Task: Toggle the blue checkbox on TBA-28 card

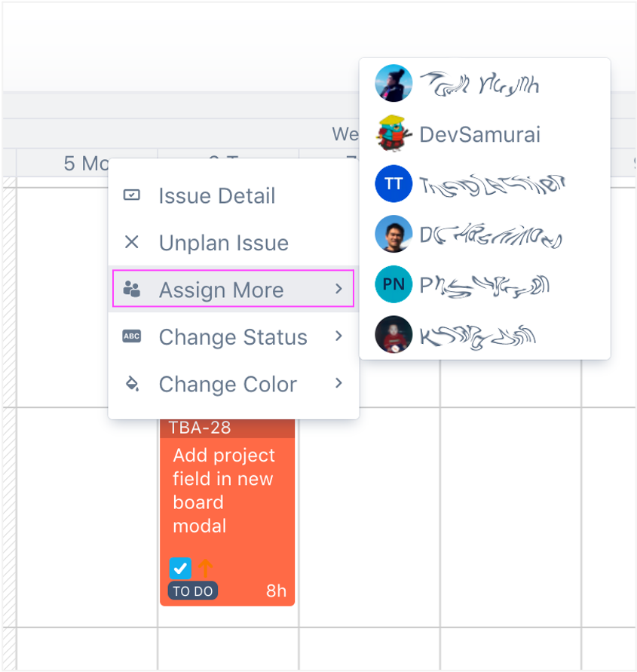Action: [181, 568]
